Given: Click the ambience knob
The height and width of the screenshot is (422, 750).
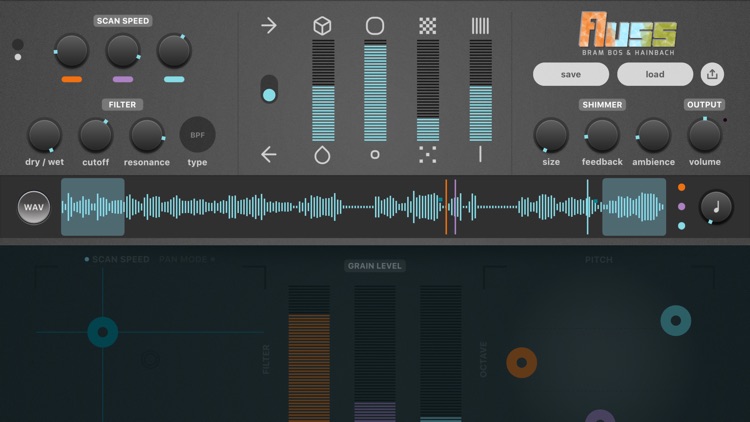Looking at the screenshot, I should [x=653, y=135].
